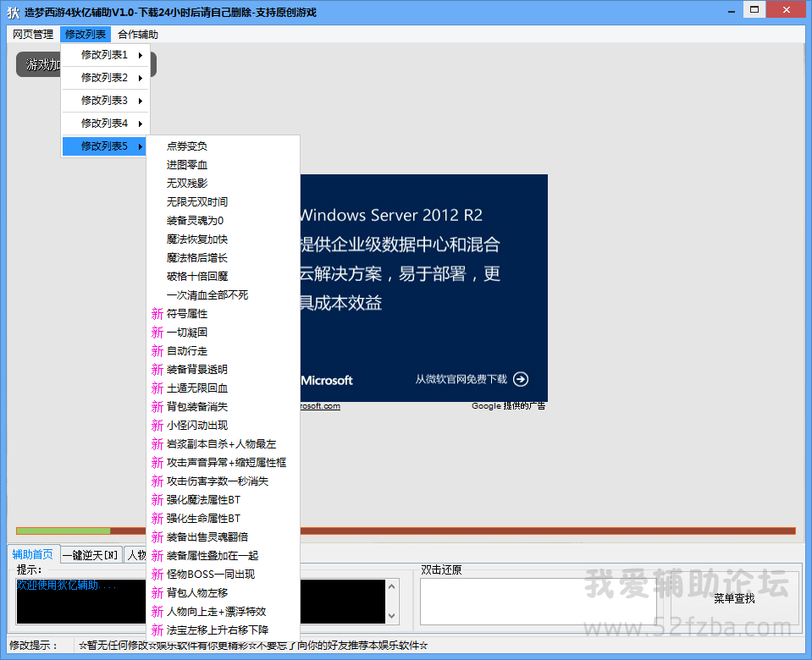Click the 新 icon beside 土遁无限回血
This screenshot has height=660, width=812.
(x=157, y=388)
